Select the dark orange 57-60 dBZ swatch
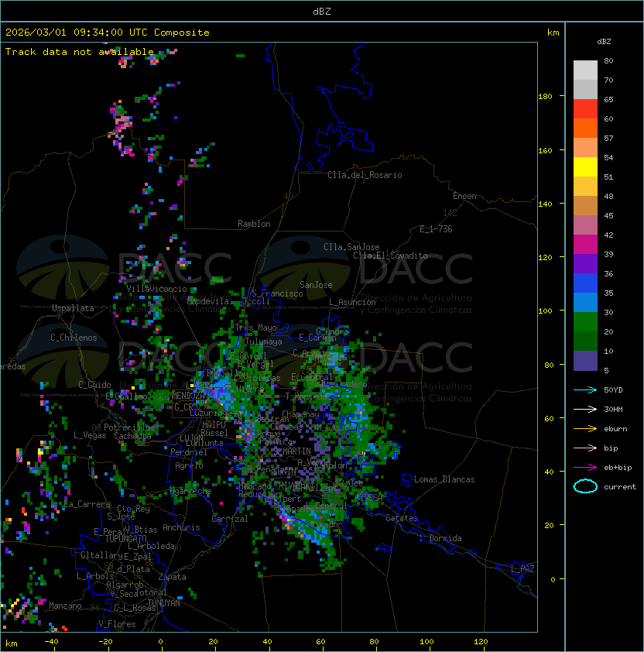The height and width of the screenshot is (652, 644). pos(585,128)
